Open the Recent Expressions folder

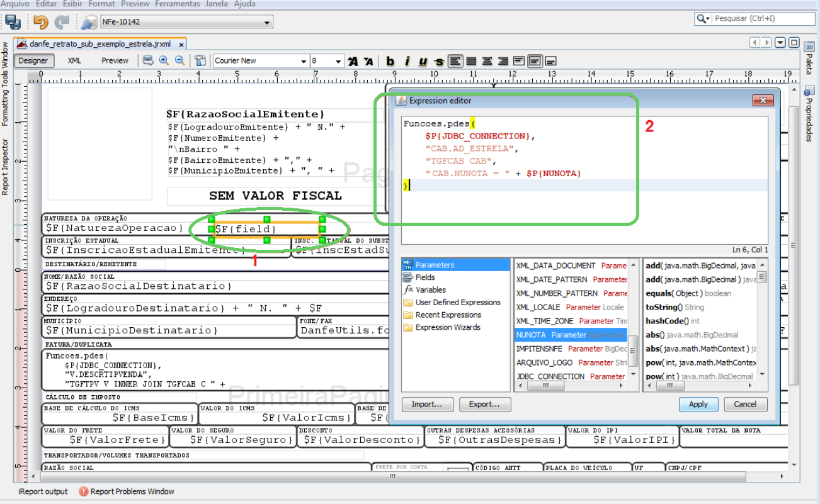point(456,315)
